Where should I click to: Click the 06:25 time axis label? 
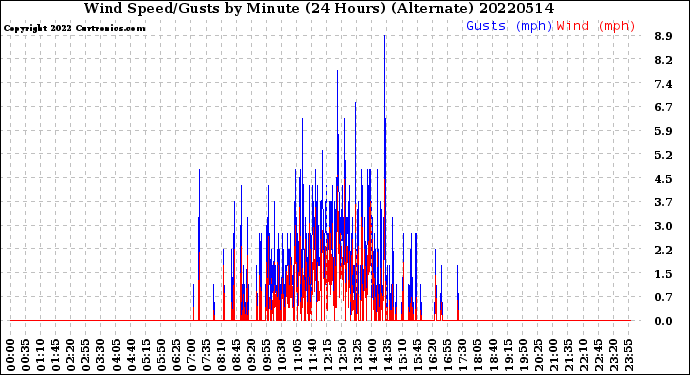[x=176, y=355]
